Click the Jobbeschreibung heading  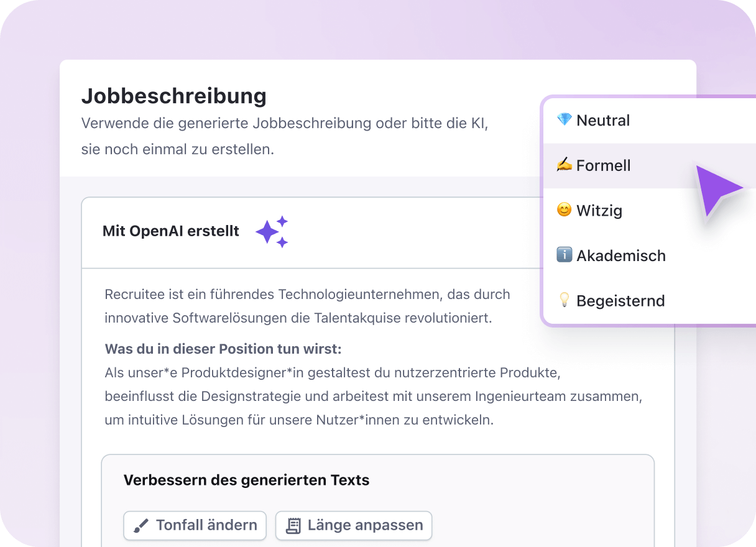173,96
